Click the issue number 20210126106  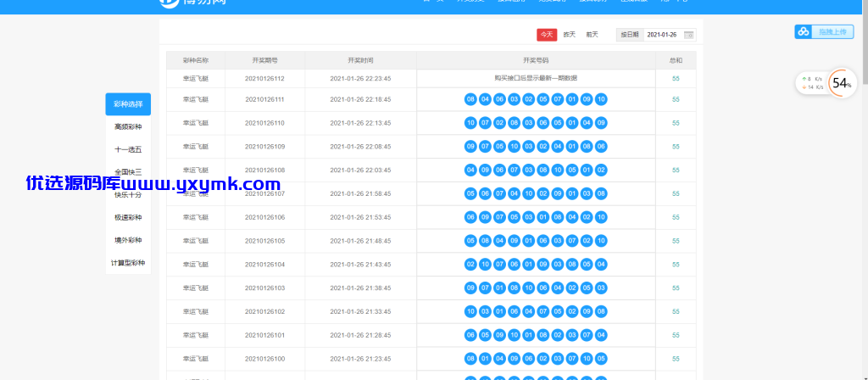264,217
